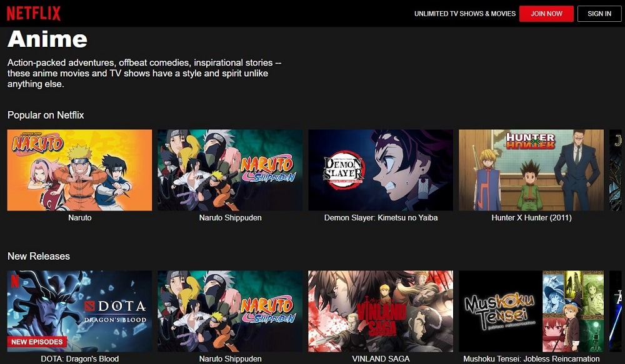Open the DOTA Dragon's Blood thumbnail
The image size is (625, 364).
point(80,312)
